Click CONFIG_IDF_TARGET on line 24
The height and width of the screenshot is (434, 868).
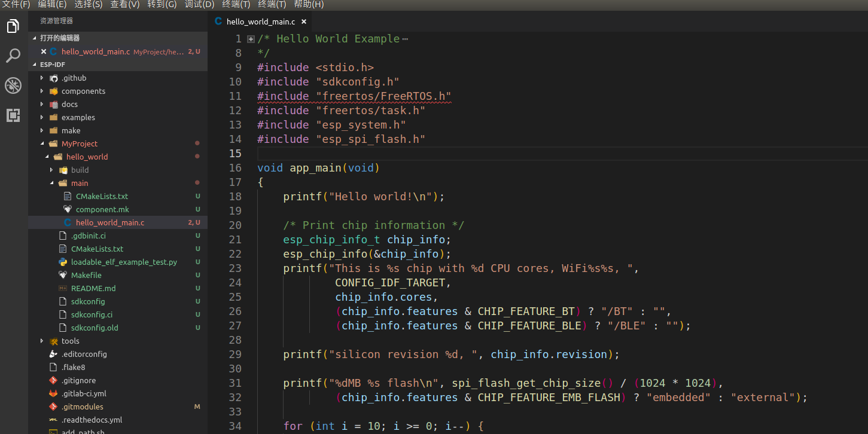click(x=390, y=283)
